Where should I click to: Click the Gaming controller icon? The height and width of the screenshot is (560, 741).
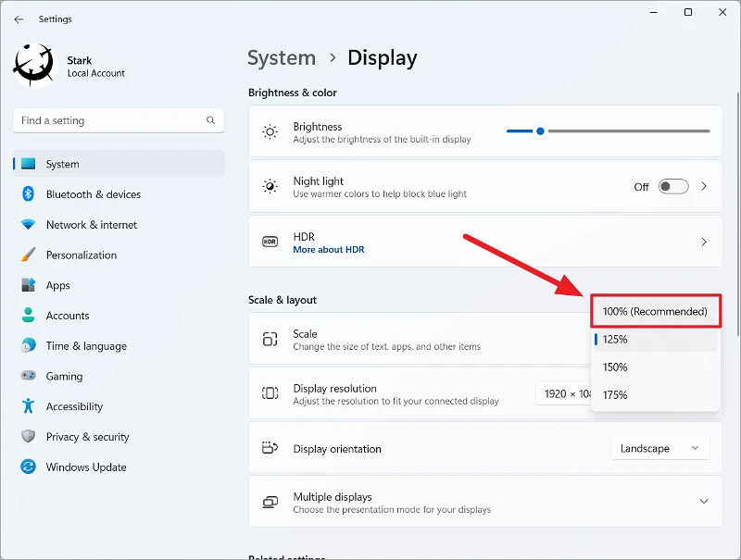click(29, 376)
